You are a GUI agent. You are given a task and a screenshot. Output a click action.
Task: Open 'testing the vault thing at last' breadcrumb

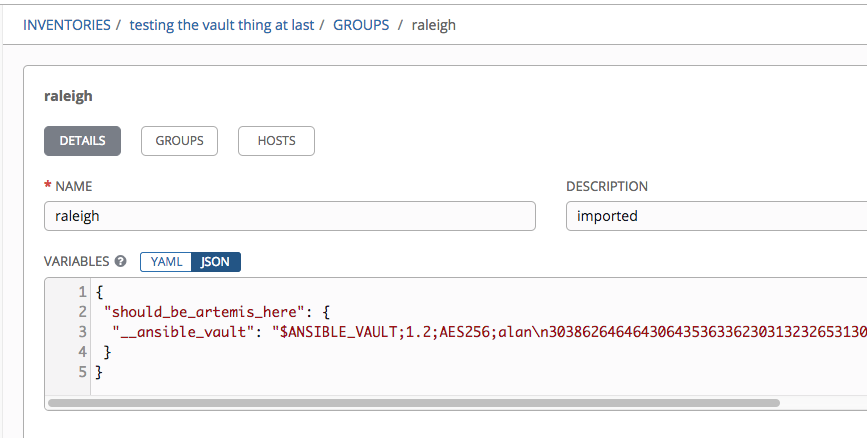click(222, 25)
